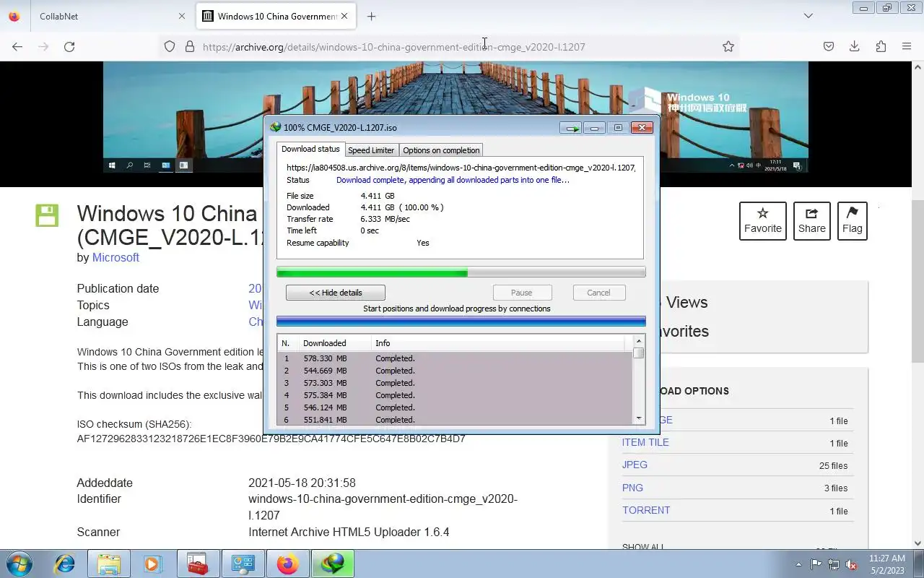Click the Hide details button
The image size is (924, 578).
click(336, 293)
